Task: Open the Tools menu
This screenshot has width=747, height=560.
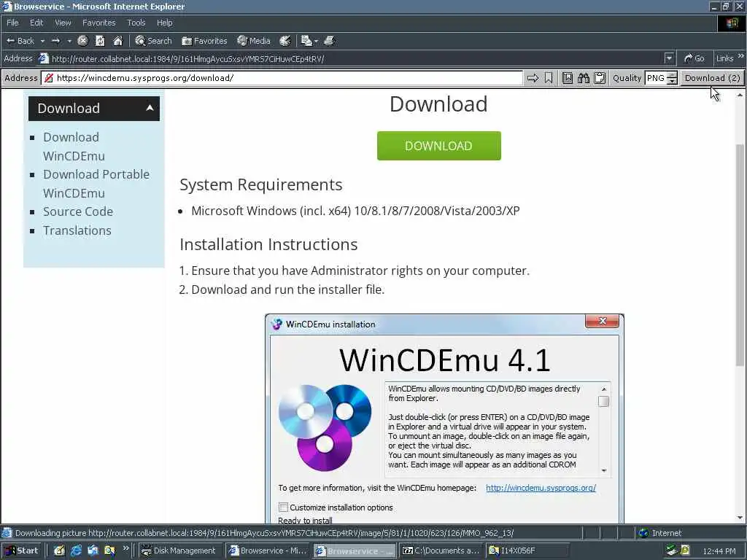Action: point(136,23)
